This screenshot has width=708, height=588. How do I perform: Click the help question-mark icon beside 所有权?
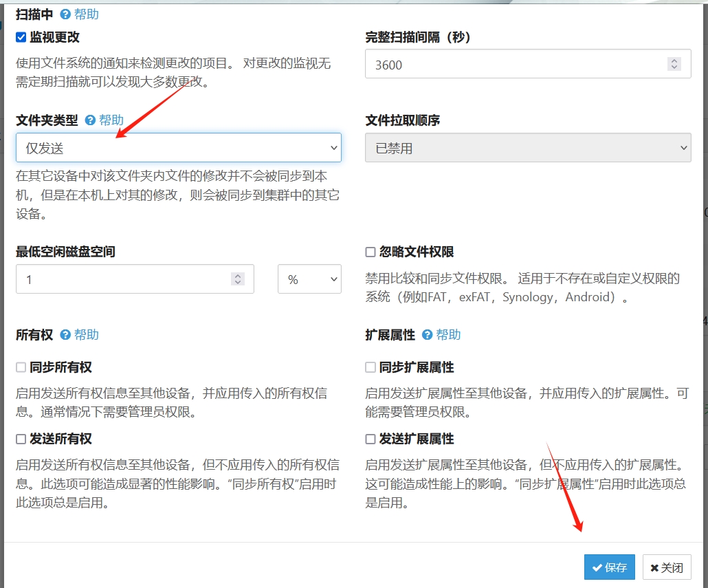coord(66,336)
